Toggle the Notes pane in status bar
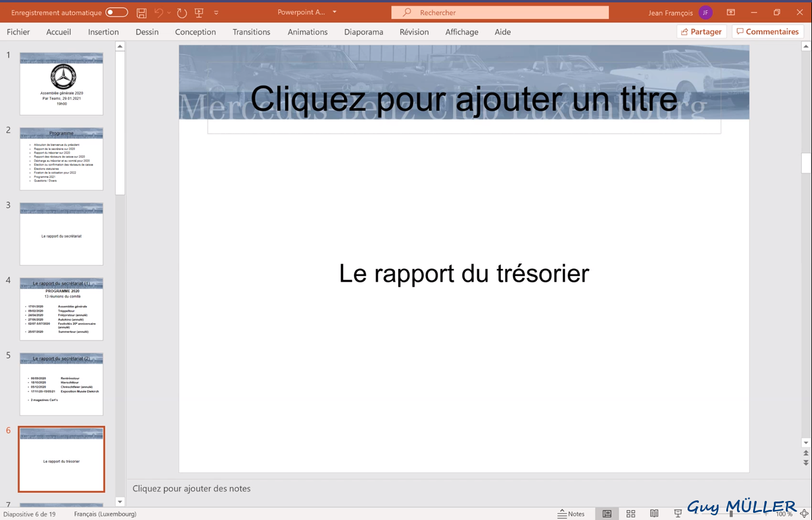Screen dimensions: 812x520 pos(571,513)
